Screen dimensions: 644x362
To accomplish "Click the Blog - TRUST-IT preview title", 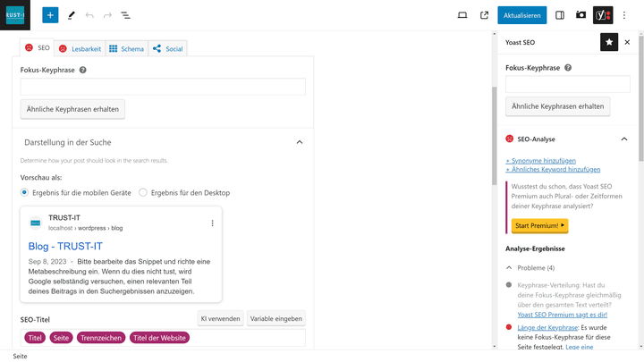I will pyautogui.click(x=65, y=247).
